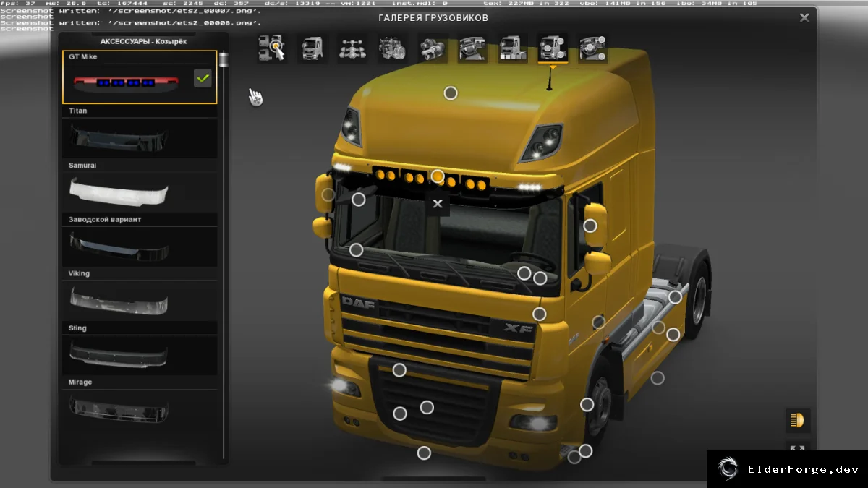Open the paint job category icon

pyautogui.click(x=513, y=48)
